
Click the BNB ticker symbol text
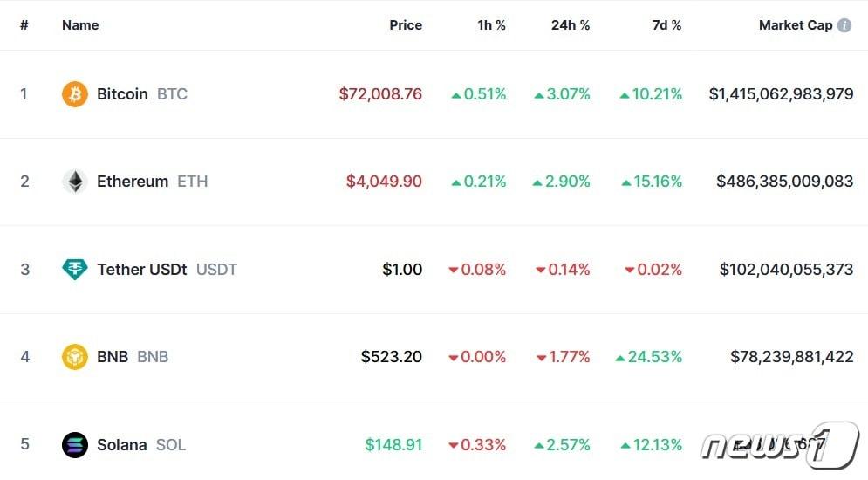(153, 357)
